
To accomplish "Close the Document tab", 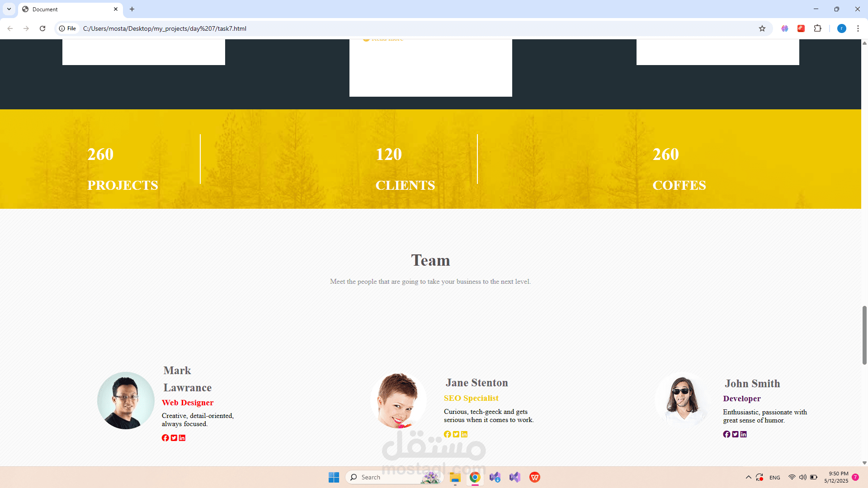I will (x=116, y=9).
